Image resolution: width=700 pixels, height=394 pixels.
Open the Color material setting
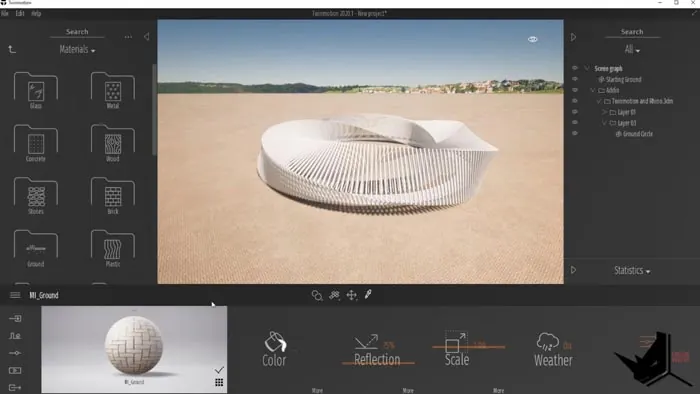coord(274,349)
